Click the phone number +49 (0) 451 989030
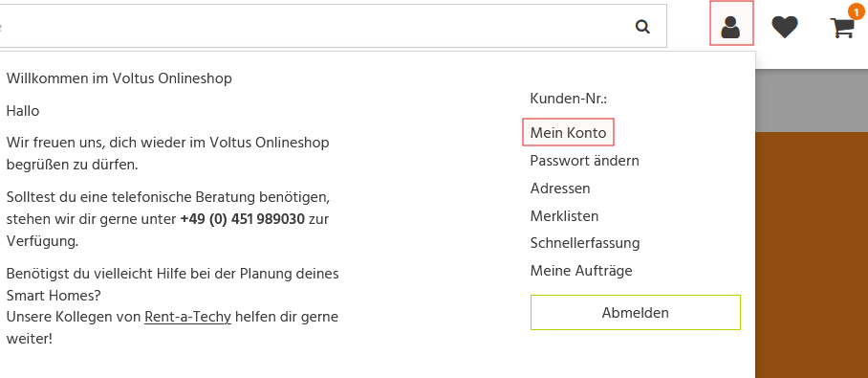Screen dimensions: 868x378 243,219
